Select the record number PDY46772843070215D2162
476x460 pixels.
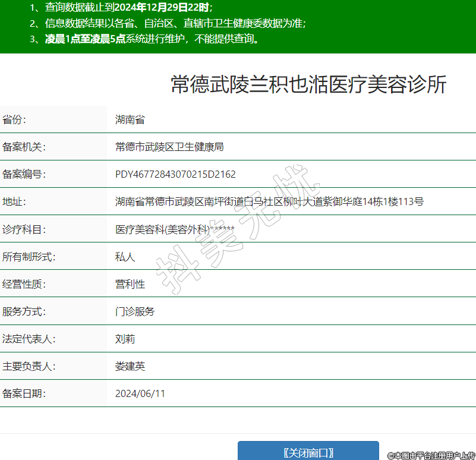pos(175,175)
